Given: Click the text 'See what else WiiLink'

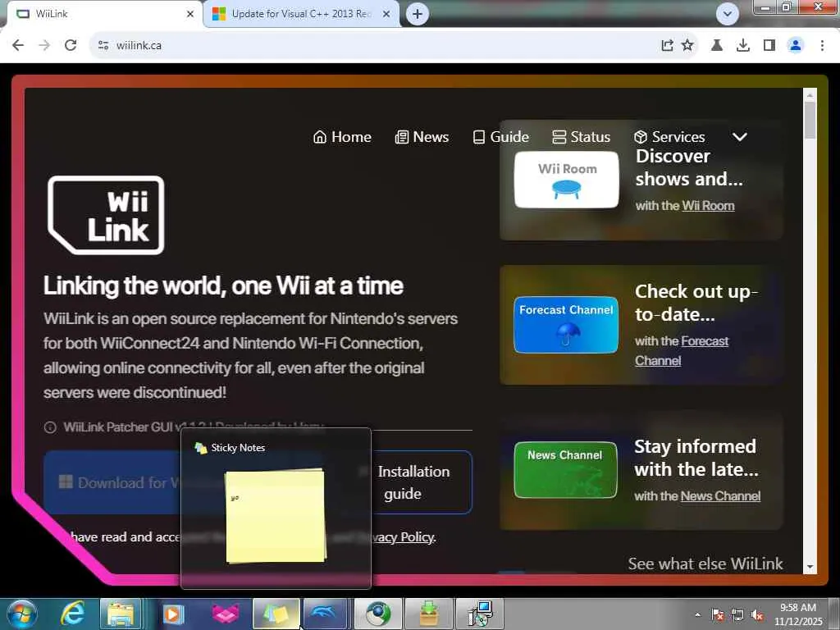Looking at the screenshot, I should [x=705, y=564].
